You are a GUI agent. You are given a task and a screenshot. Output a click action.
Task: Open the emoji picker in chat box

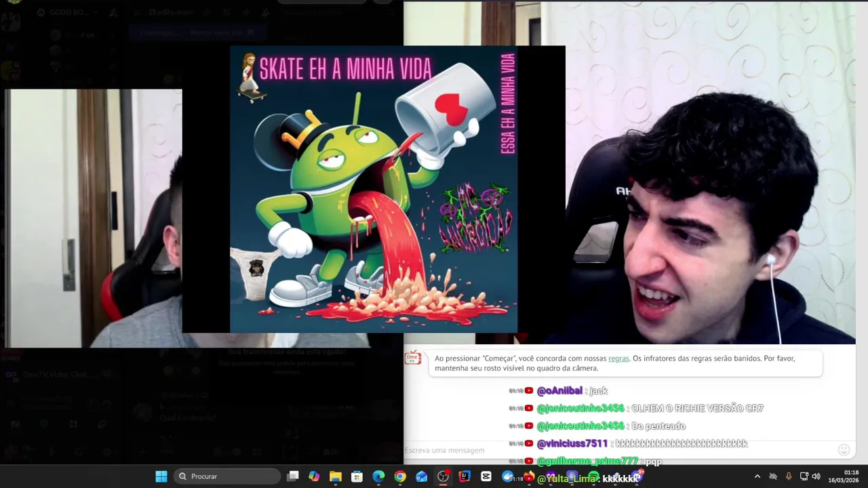click(x=844, y=450)
